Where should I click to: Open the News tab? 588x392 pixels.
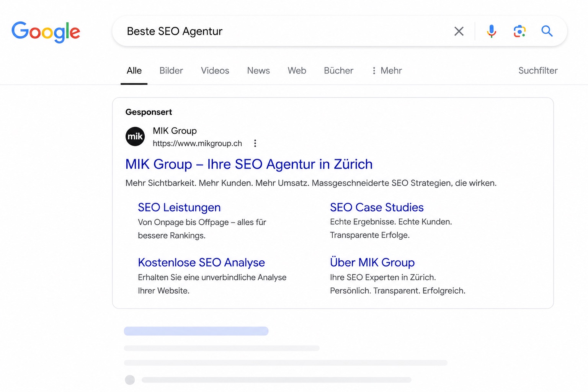click(258, 71)
